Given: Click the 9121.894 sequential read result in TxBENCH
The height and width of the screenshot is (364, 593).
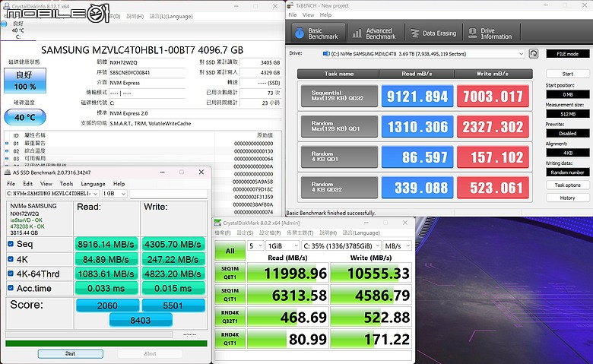Looking at the screenshot, I should click(x=417, y=96).
